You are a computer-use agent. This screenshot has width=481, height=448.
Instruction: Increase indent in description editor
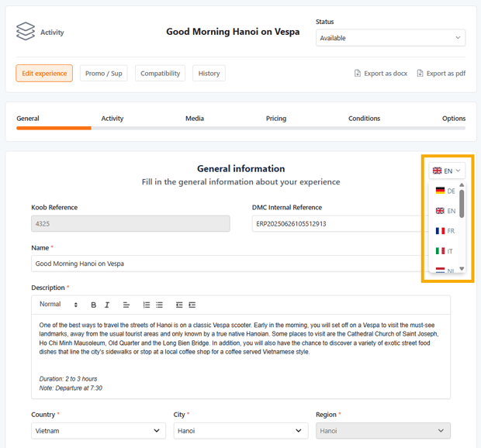(192, 305)
